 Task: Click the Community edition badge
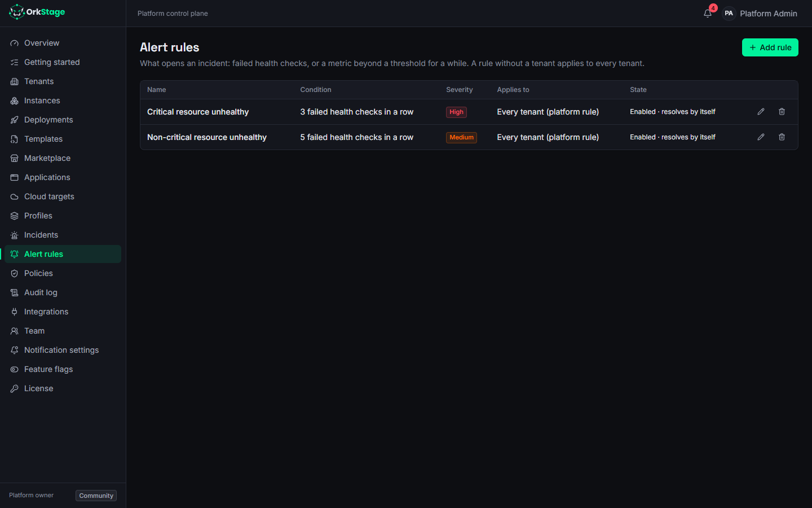click(96, 496)
